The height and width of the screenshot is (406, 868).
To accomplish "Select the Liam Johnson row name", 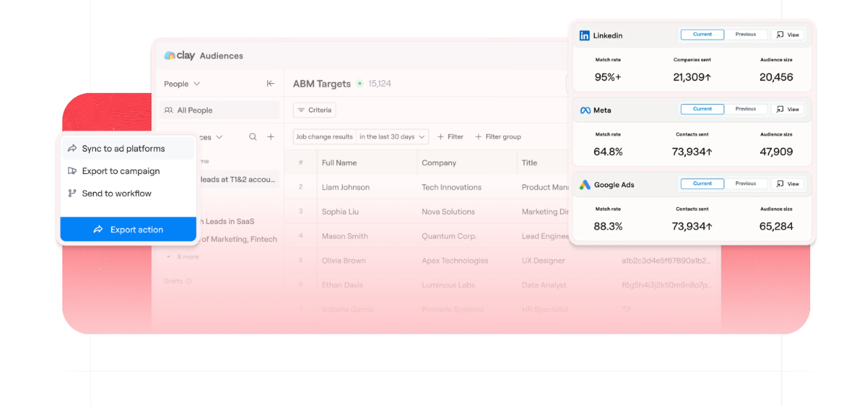I will click(x=345, y=187).
